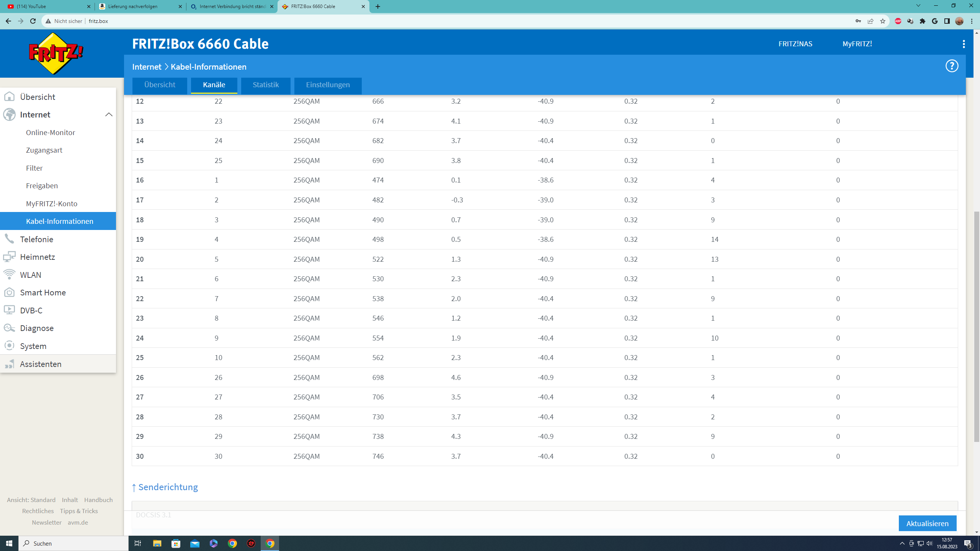Image resolution: width=980 pixels, height=551 pixels.
Task: Open the browser side panel icon
Action: [947, 21]
